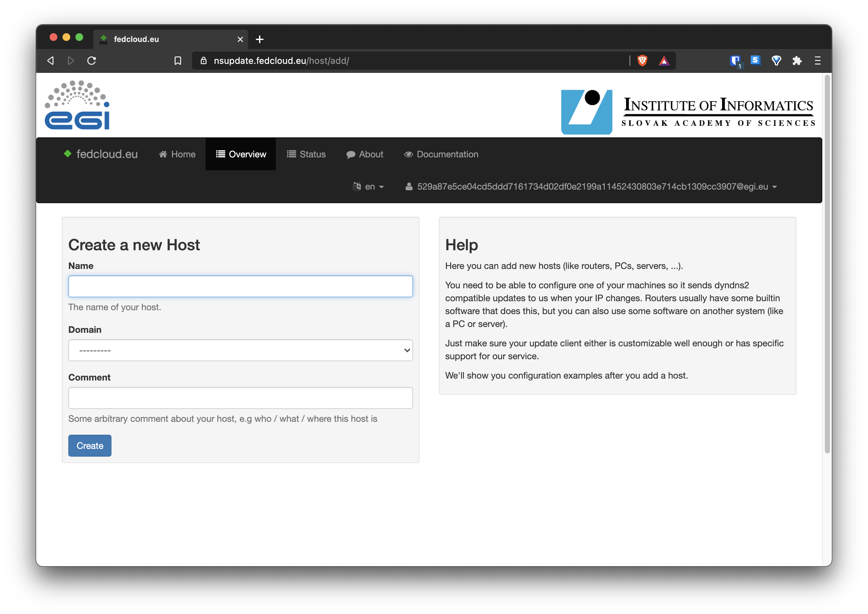The height and width of the screenshot is (614, 868).
Task: Click the browser extensions puzzle icon
Action: pos(797,61)
